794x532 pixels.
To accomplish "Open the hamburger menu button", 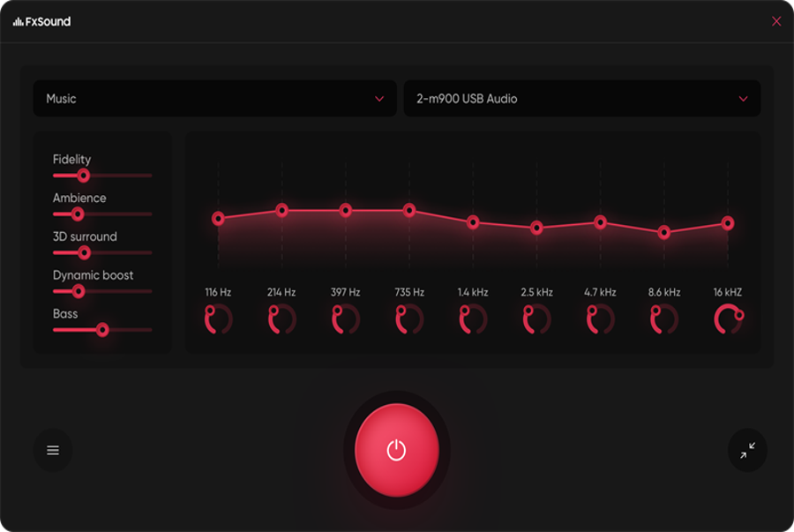I will [53, 450].
